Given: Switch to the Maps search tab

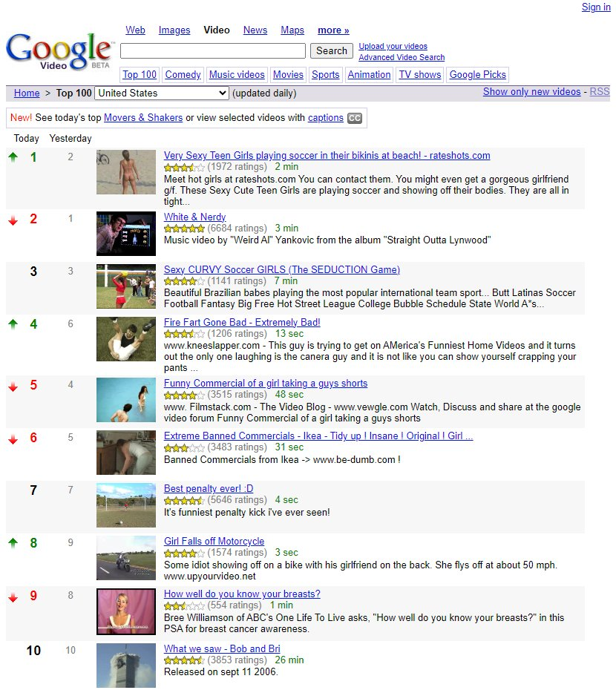Looking at the screenshot, I should coord(292,30).
